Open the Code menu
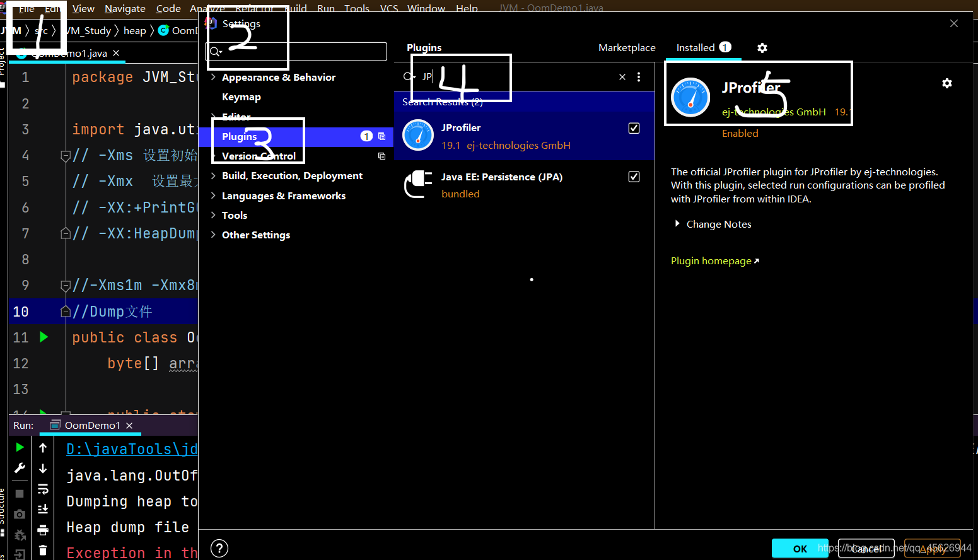 click(x=168, y=8)
